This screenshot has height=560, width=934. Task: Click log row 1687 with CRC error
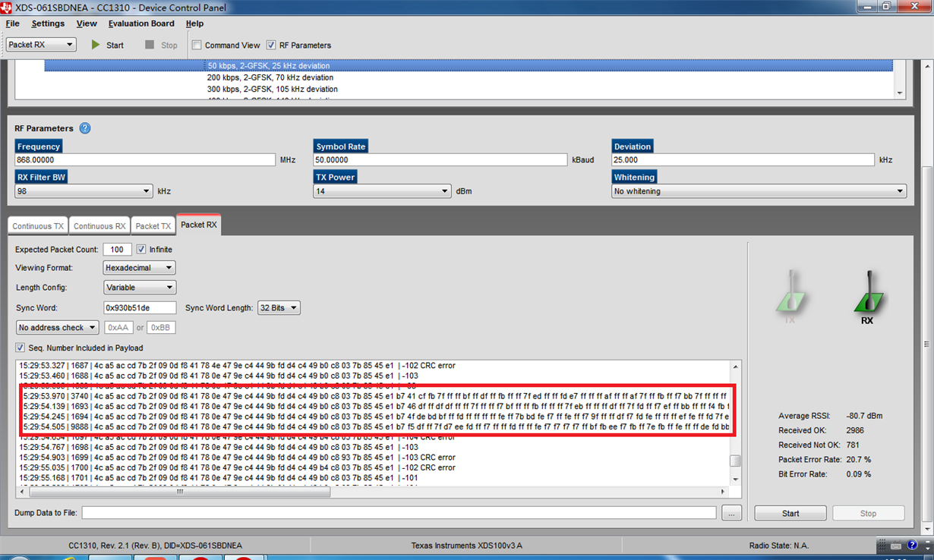tap(238, 366)
